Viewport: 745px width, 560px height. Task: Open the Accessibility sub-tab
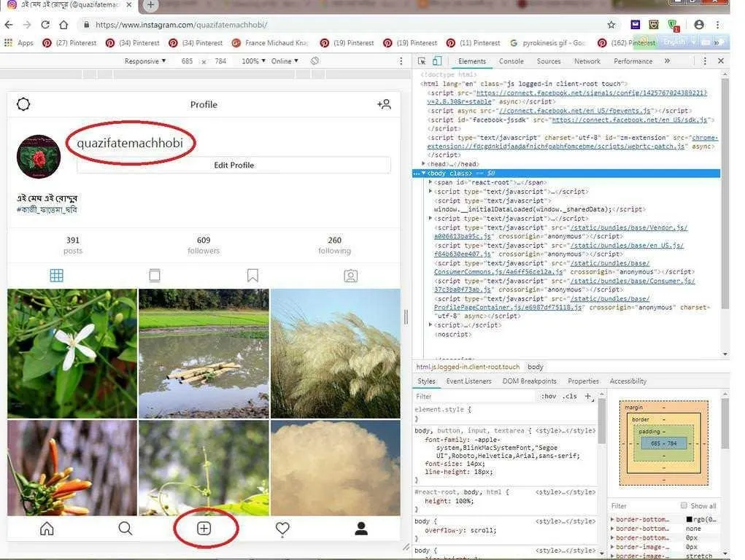tap(628, 381)
